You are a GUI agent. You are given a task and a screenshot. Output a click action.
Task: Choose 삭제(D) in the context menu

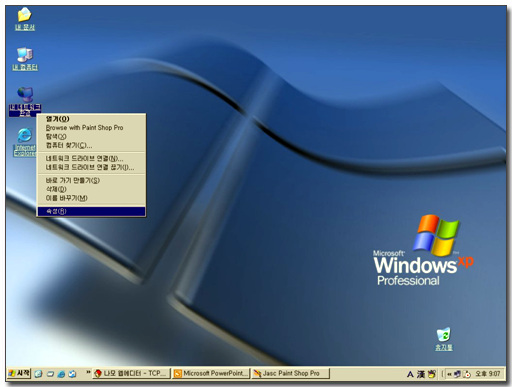[91, 189]
